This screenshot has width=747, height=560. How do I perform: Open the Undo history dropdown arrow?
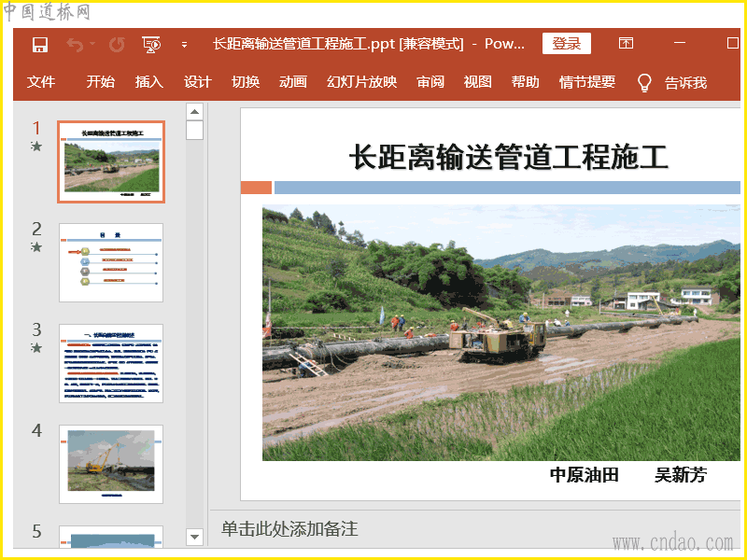coord(92,44)
